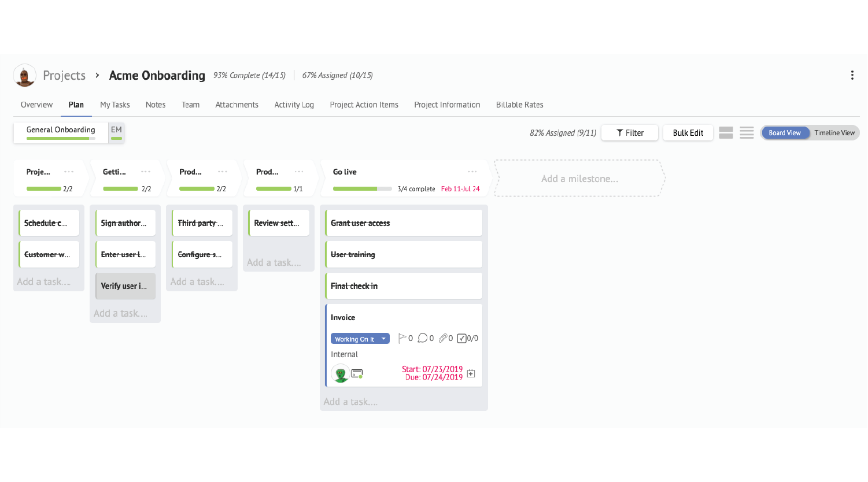Screen dimensions: 868x482
Task: Open options dots for Proje... milestone
Action: (x=69, y=172)
